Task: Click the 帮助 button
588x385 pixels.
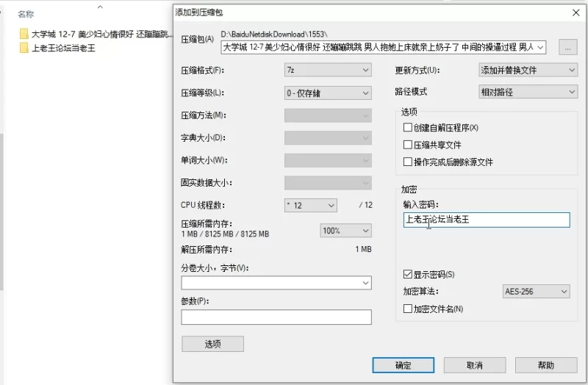Action: point(545,365)
